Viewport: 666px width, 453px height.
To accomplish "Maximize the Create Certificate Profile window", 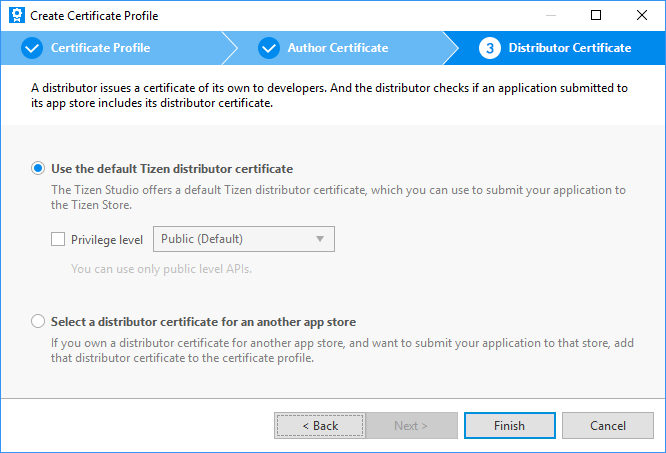I will point(596,16).
